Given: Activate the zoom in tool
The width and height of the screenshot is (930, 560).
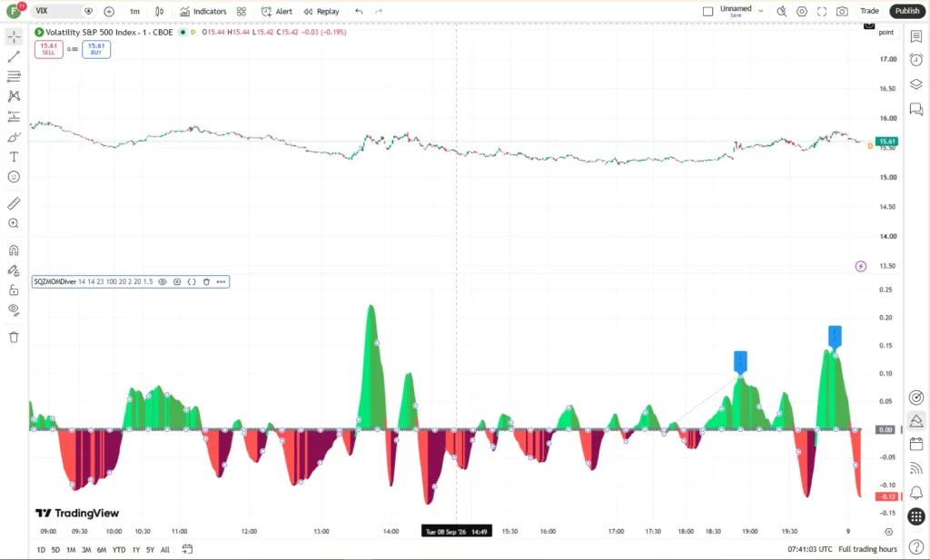Looking at the screenshot, I should [x=14, y=223].
